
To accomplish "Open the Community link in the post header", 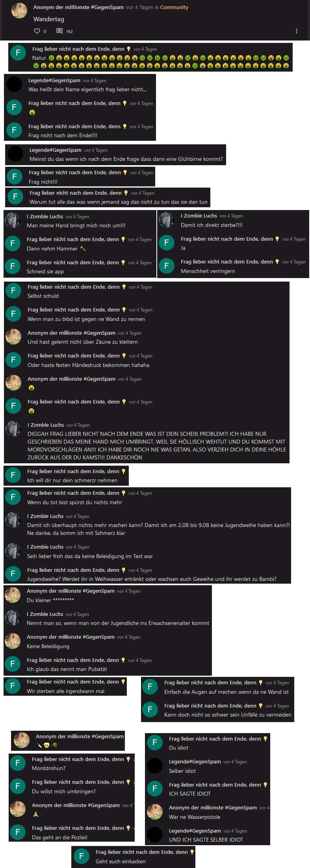I will (x=174, y=7).
